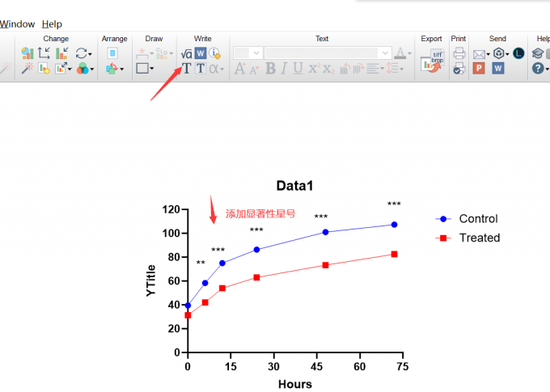Screen dimensions: 550x392
Task: Click the Hours X-axis title
Action: 294,384
